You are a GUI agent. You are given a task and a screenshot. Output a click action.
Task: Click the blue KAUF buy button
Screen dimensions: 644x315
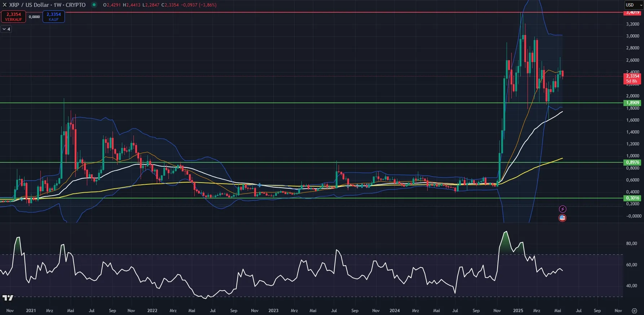pyautogui.click(x=54, y=17)
